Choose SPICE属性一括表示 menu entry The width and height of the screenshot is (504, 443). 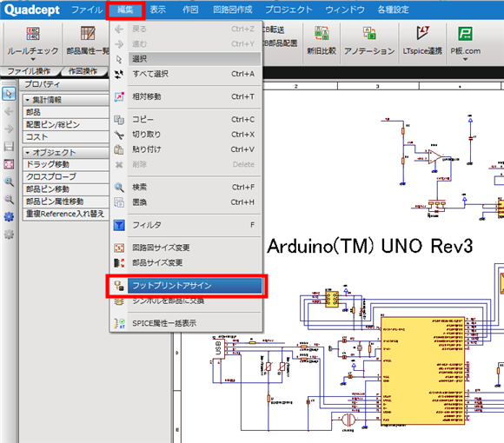[x=195, y=323]
